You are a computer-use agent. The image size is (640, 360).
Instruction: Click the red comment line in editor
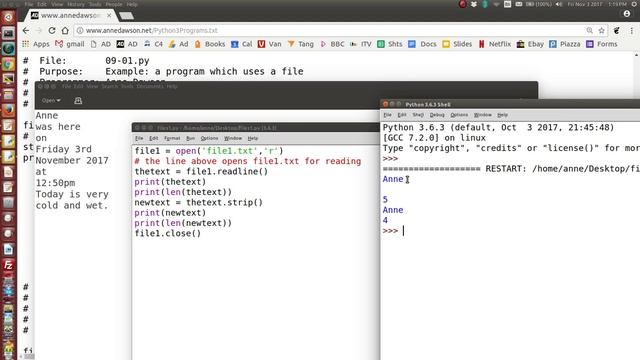[x=248, y=161]
